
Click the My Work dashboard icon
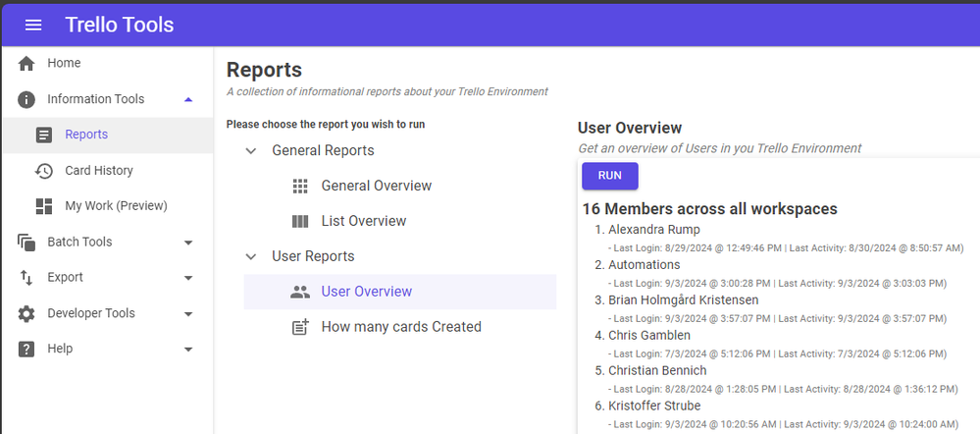pyautogui.click(x=44, y=206)
